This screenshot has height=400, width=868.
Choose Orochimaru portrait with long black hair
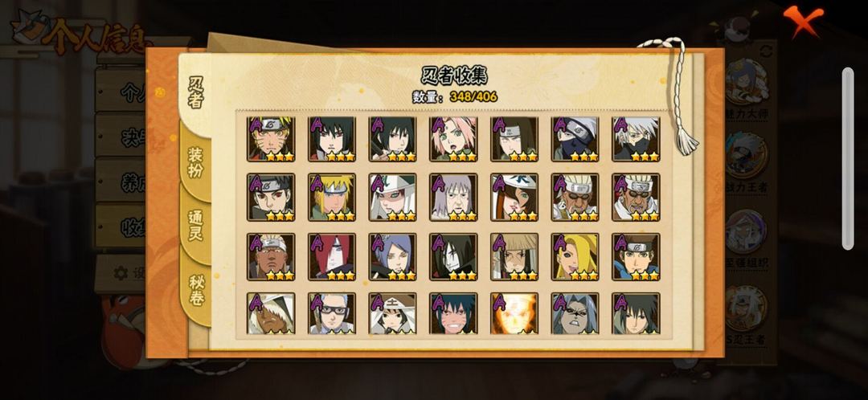(453, 257)
